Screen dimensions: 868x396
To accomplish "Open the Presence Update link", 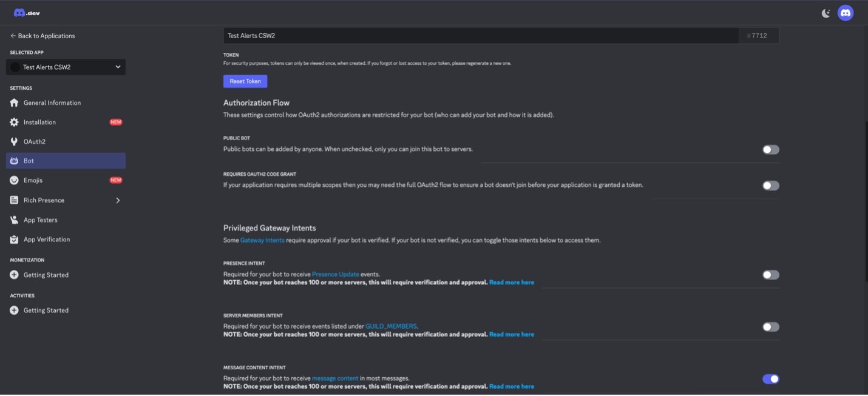I will (335, 275).
